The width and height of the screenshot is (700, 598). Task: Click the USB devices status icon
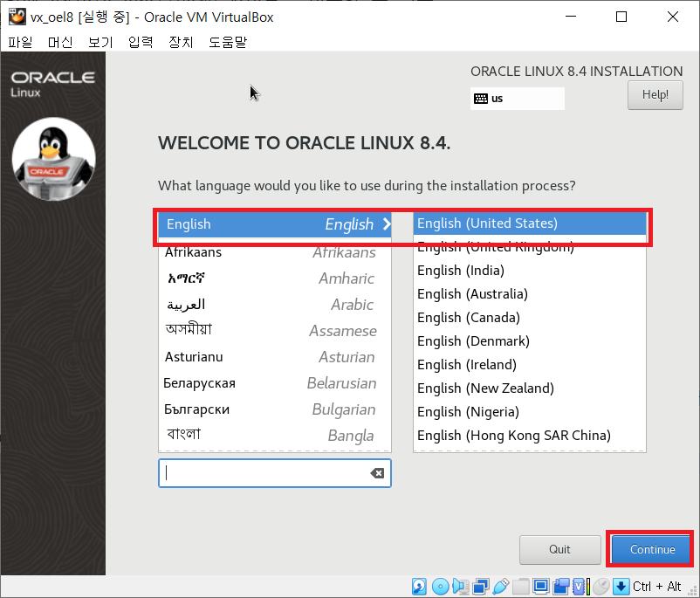[501, 587]
